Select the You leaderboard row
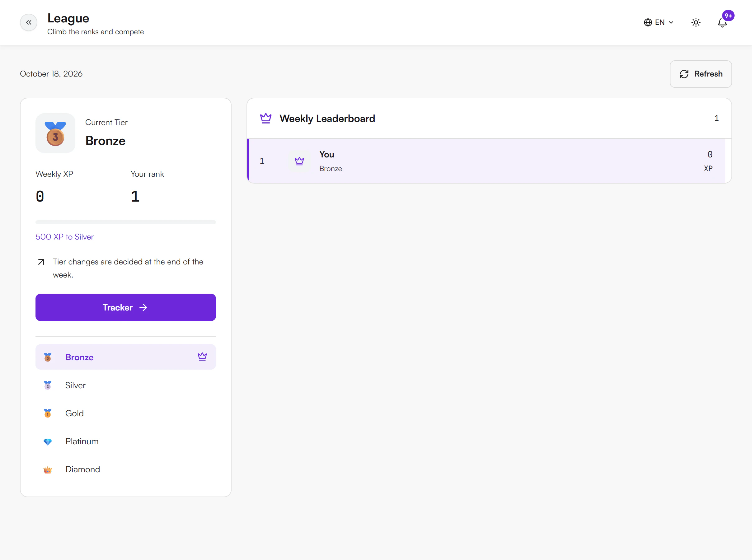 (486, 161)
